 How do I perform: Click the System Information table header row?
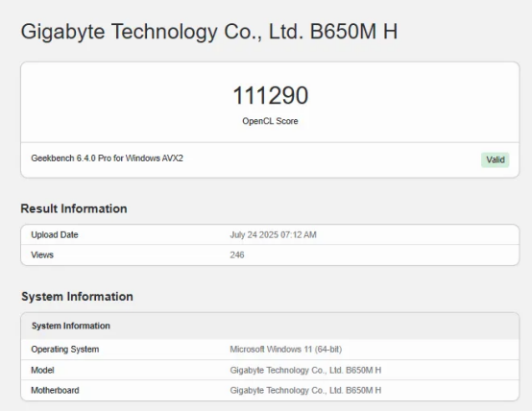tap(270, 326)
